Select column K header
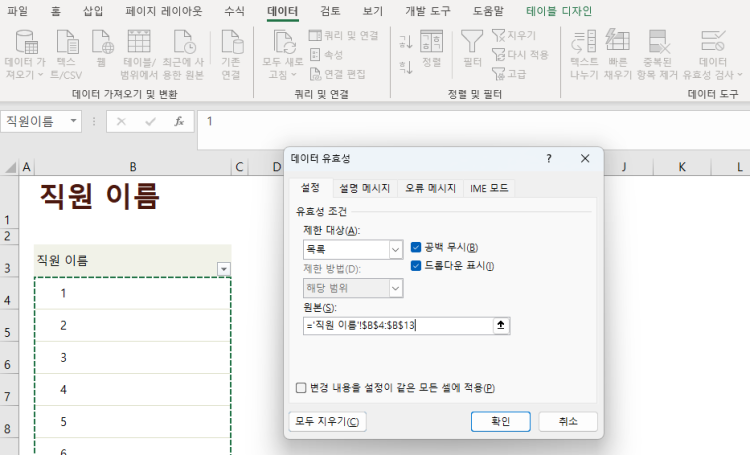This screenshot has width=750, height=455. [x=682, y=167]
